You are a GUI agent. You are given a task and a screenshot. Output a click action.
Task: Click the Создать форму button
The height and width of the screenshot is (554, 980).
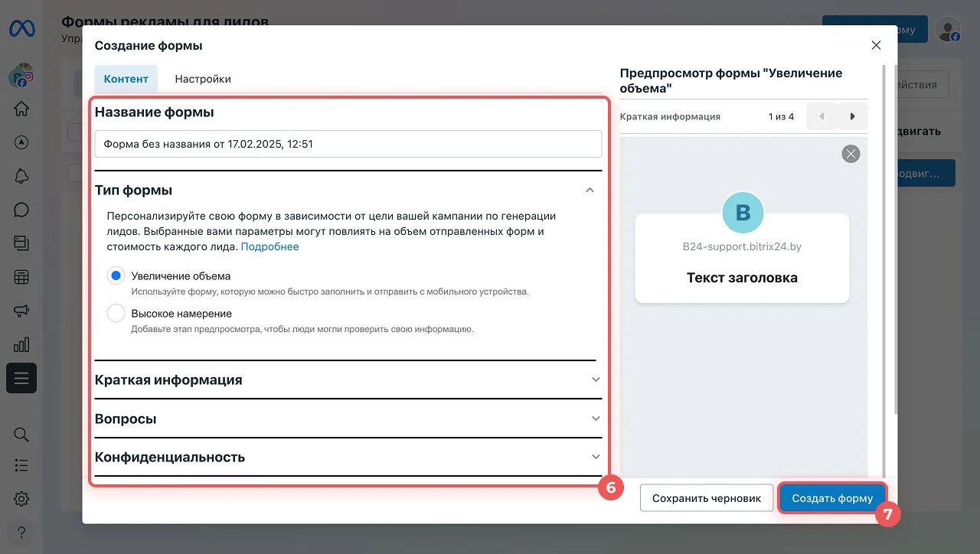832,498
